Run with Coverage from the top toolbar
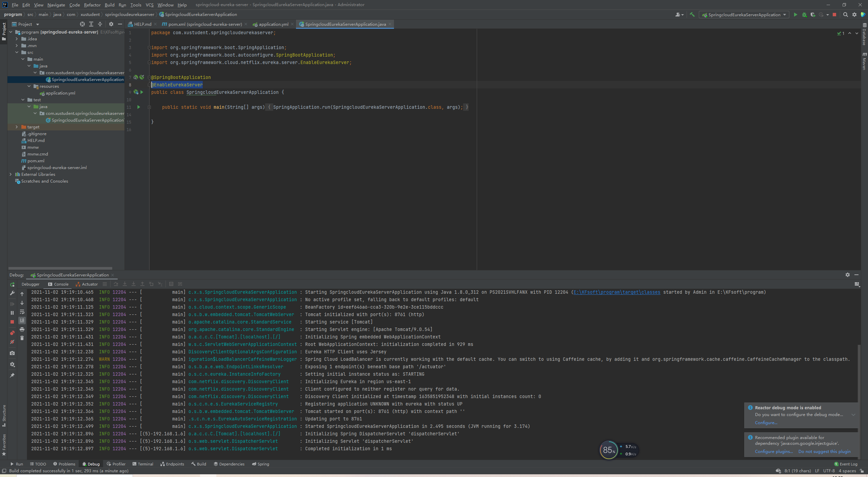 tap(813, 15)
